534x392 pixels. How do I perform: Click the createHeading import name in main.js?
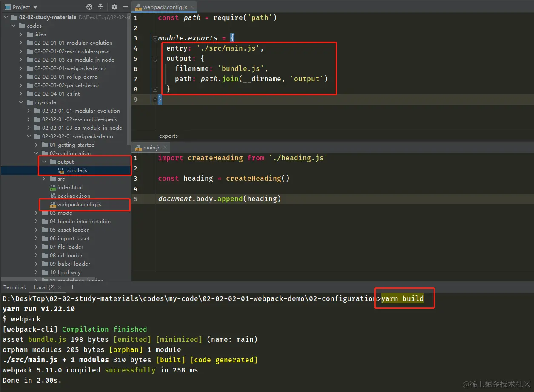point(215,158)
